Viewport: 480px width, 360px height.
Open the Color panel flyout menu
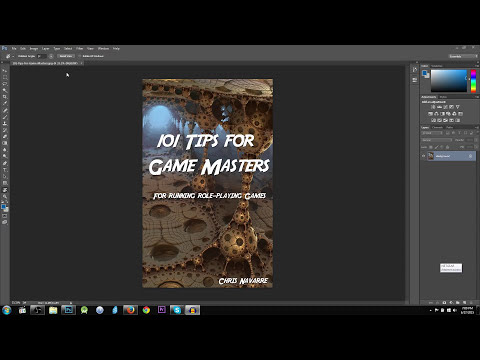[x=477, y=66]
